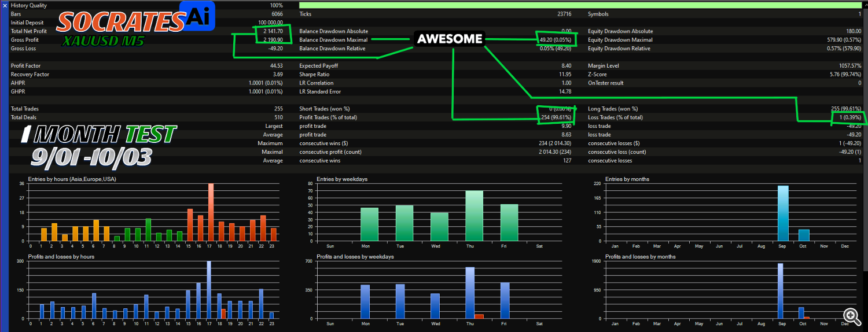This screenshot has width=868, height=332.
Task: Click the Sep bar in Profits and losses by months
Action: pos(780,291)
